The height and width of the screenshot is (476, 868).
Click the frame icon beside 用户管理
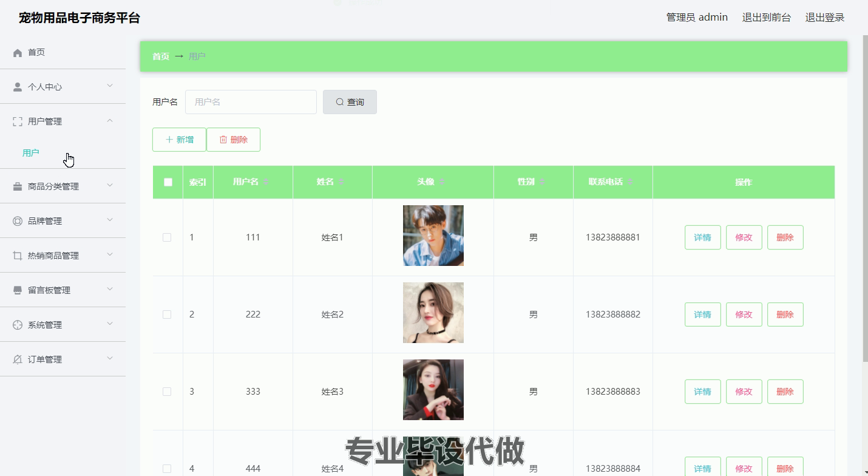pos(18,122)
